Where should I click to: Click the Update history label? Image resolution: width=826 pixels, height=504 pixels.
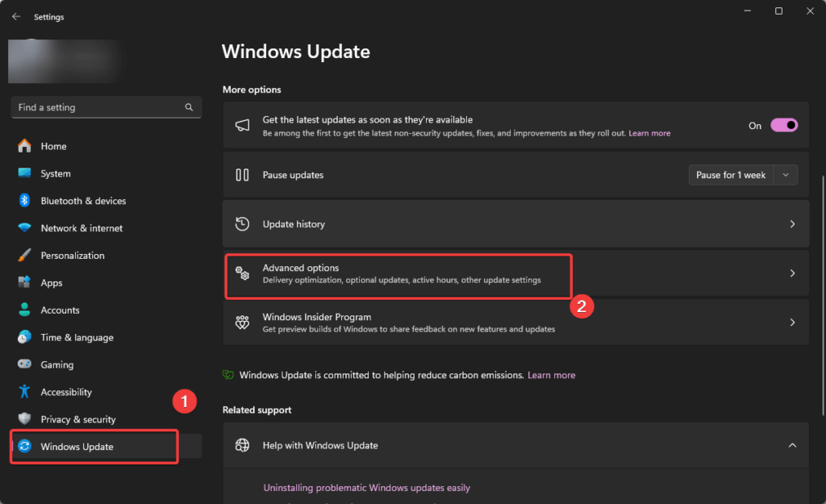tap(294, 224)
